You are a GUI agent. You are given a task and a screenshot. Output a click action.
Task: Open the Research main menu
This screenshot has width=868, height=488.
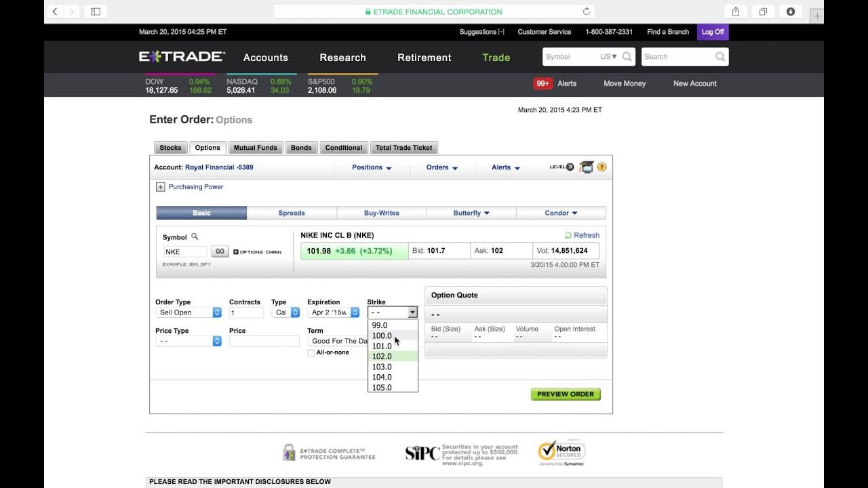click(x=342, y=58)
